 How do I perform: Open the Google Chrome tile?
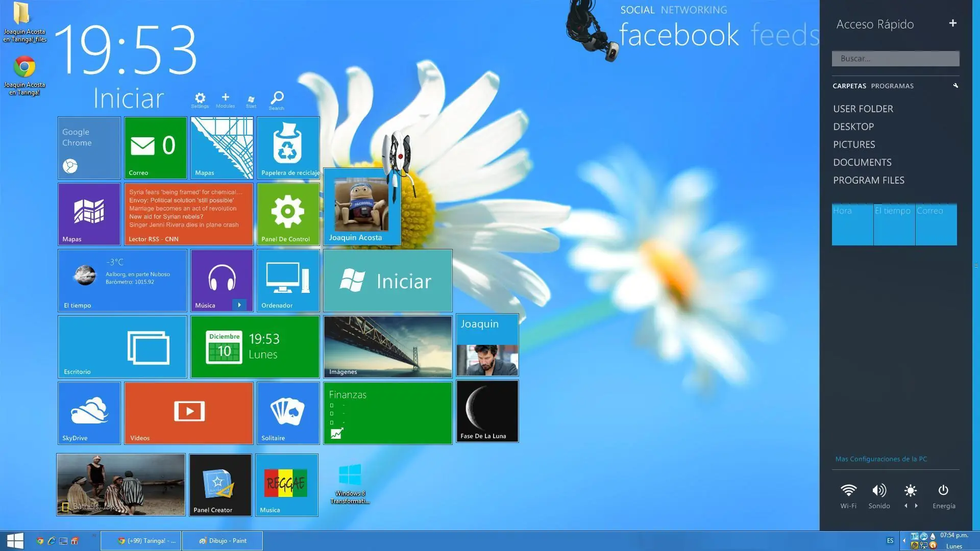click(x=89, y=148)
